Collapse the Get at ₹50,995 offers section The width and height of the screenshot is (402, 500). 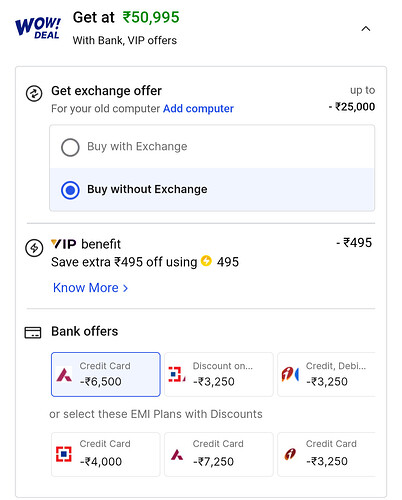coord(366,29)
